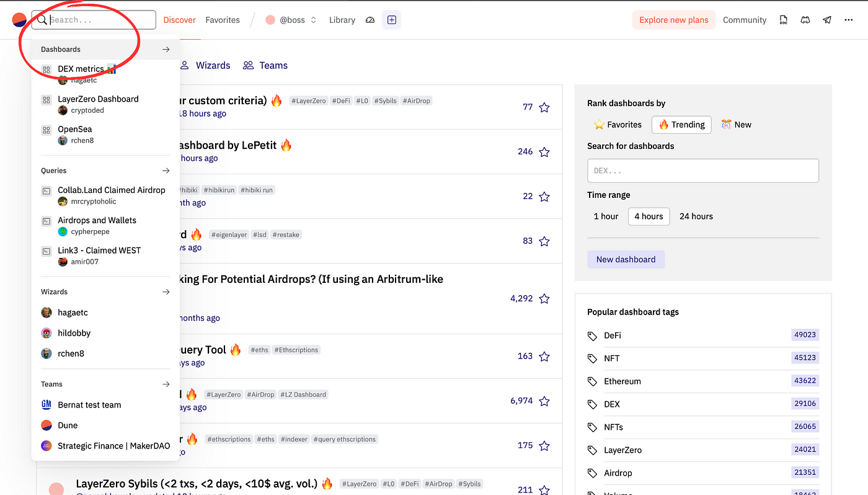868x495 pixels.
Task: Set time range to 4 hours
Action: point(649,216)
